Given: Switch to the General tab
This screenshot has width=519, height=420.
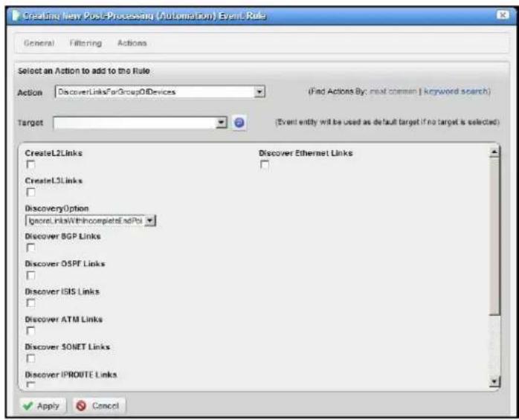Looking at the screenshot, I should click(39, 43).
